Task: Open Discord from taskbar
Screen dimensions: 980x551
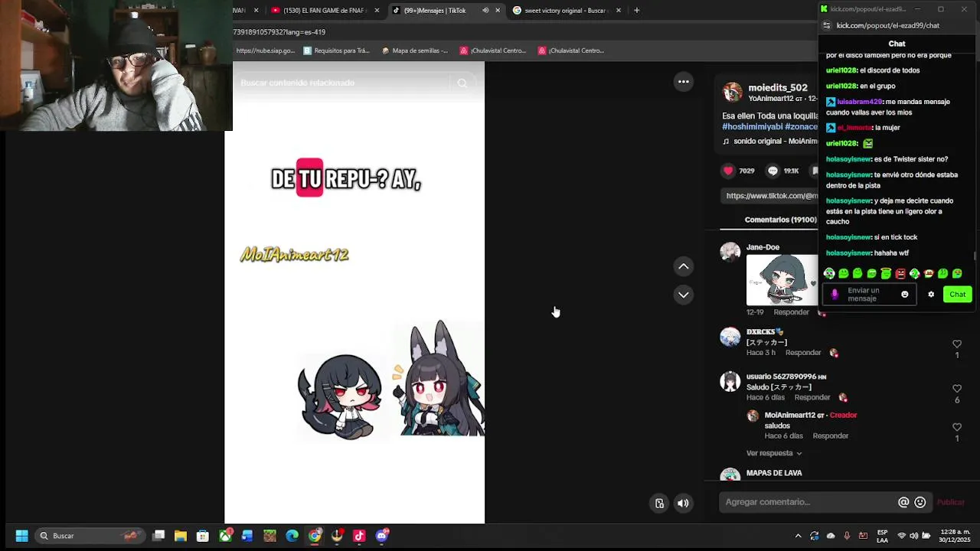Action: click(382, 536)
